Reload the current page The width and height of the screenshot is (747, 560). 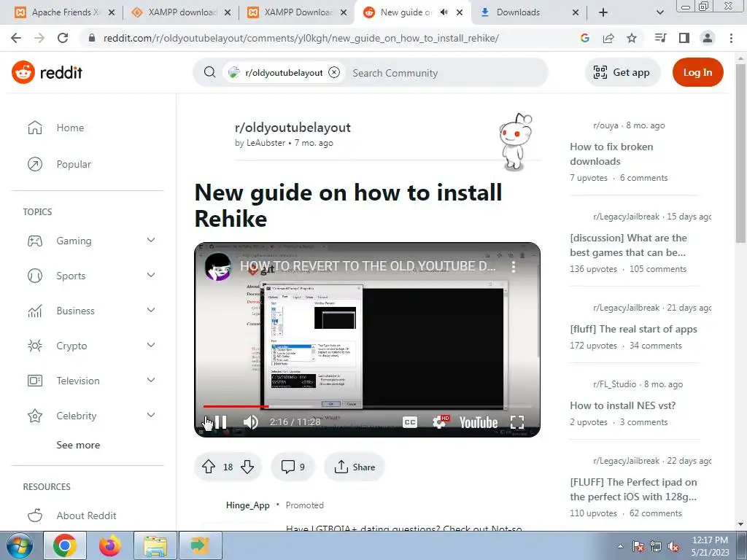(63, 38)
